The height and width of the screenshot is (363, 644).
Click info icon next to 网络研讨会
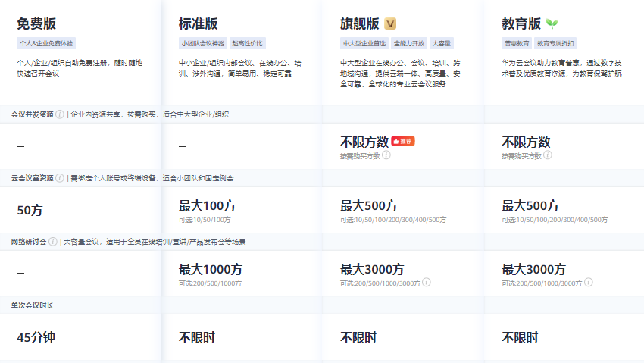pos(53,242)
